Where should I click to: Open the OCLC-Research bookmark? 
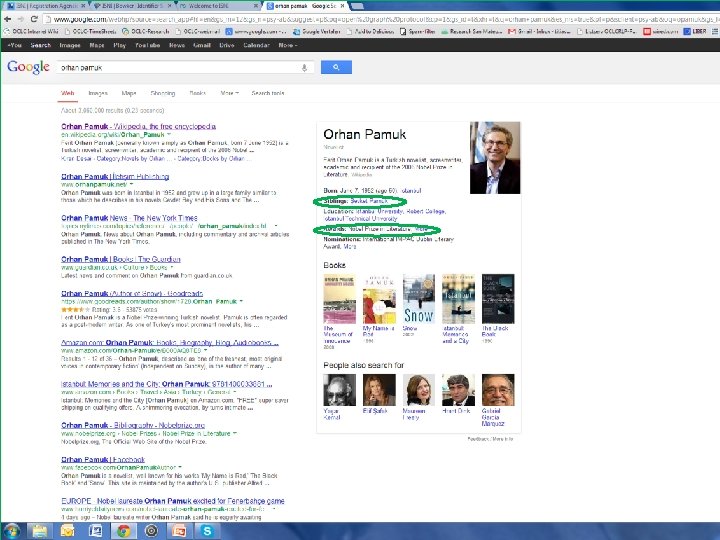point(146,32)
